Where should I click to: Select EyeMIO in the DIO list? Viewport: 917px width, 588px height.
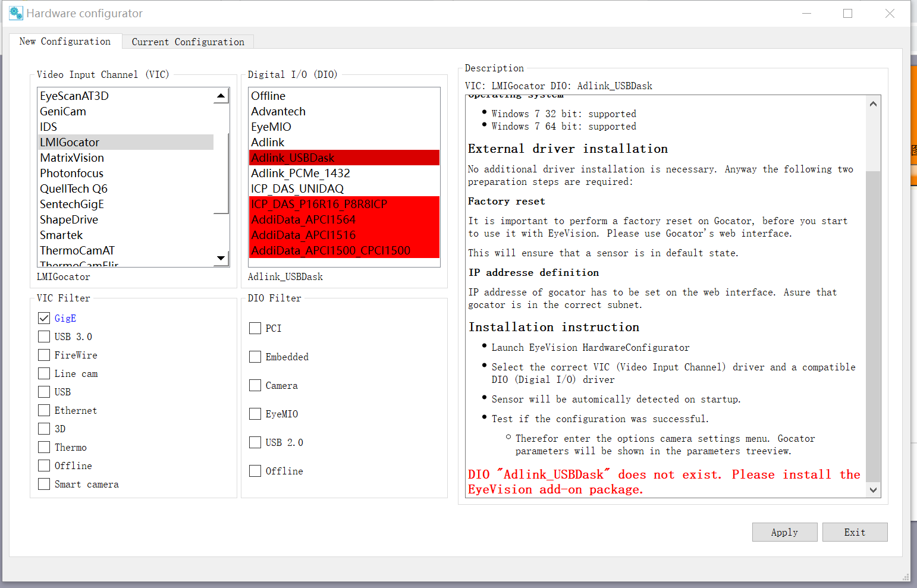(344, 127)
